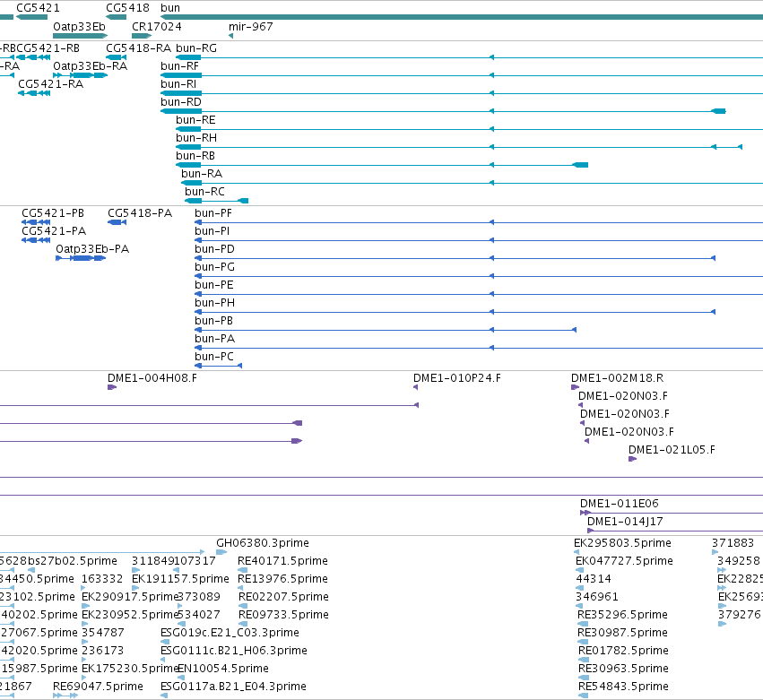Select the bun-PF protein label
763x700 pixels.
click(x=213, y=213)
